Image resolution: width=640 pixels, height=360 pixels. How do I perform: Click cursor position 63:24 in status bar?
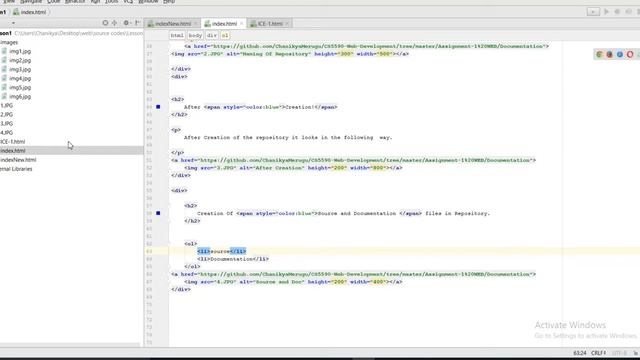[x=580, y=353]
